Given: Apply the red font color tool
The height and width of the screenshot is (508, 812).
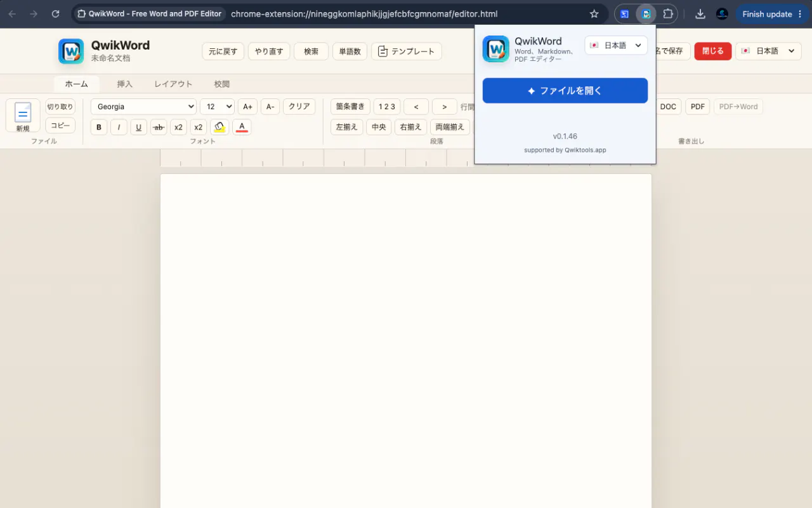Looking at the screenshot, I should click(x=242, y=127).
